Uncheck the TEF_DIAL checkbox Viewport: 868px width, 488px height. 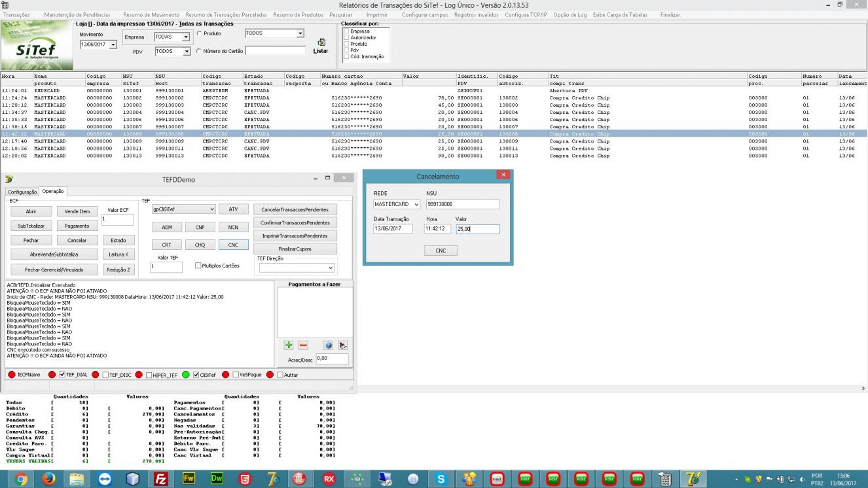pos(62,375)
